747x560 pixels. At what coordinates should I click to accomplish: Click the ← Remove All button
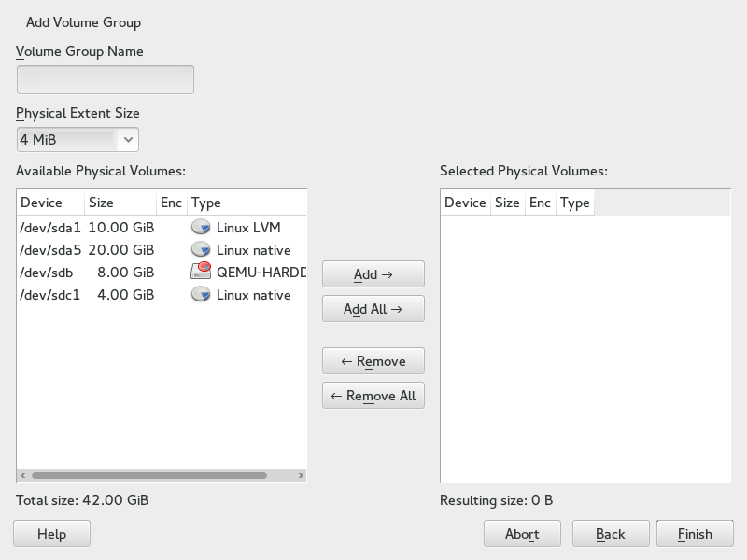[x=373, y=396]
